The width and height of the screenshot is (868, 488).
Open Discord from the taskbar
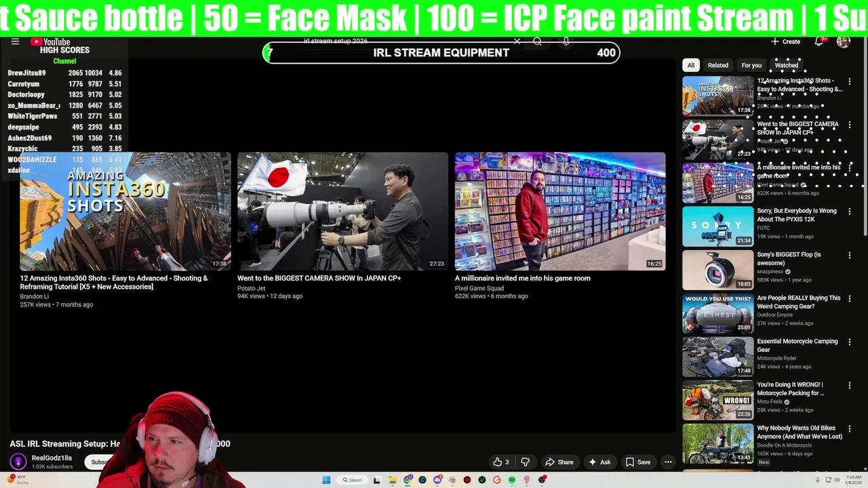click(x=437, y=480)
